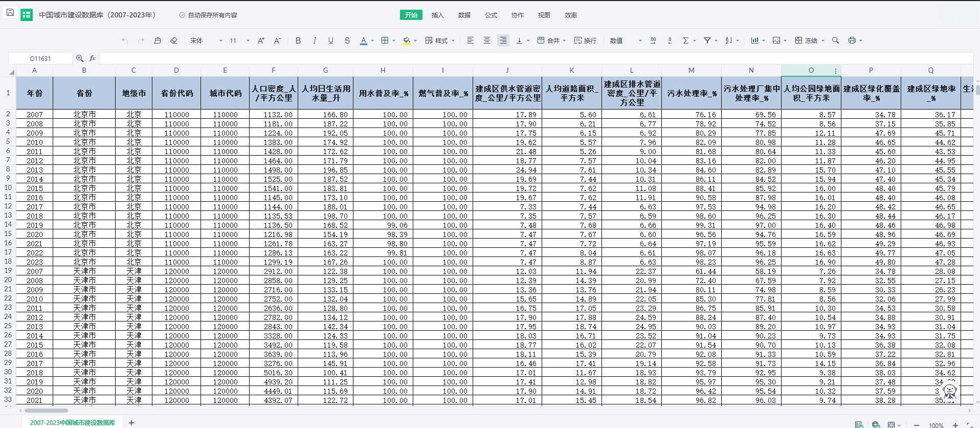Click the AutoSum sigma icon
This screenshot has width=980, height=428.
click(686, 40)
